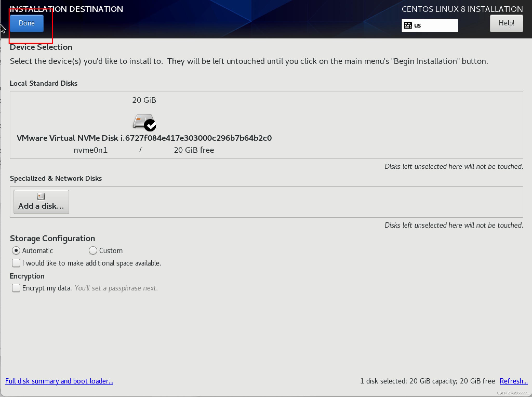Select the Automatic storage configuration radio
This screenshot has height=397, width=532.
[16, 250]
